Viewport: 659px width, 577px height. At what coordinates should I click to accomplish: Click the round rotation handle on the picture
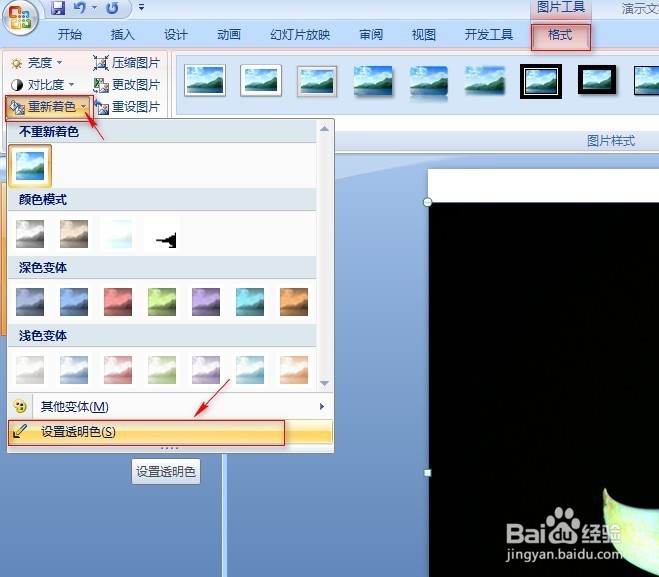pyautogui.click(x=427, y=202)
